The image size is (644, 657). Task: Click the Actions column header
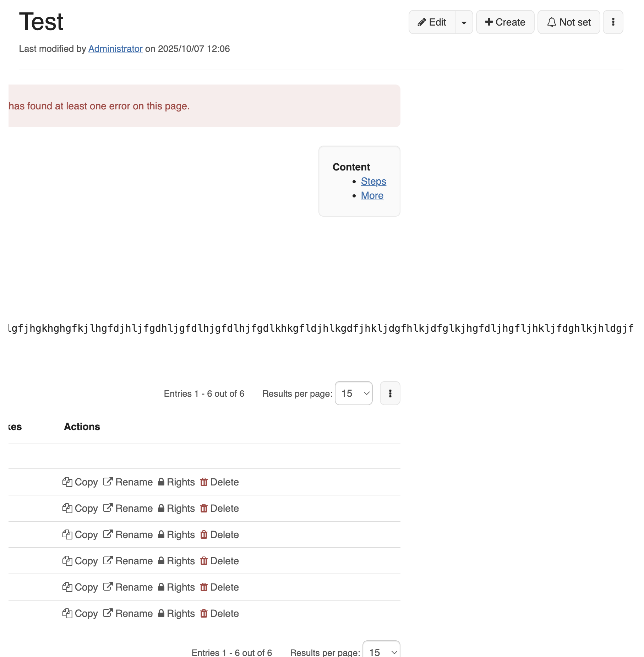[x=82, y=427]
